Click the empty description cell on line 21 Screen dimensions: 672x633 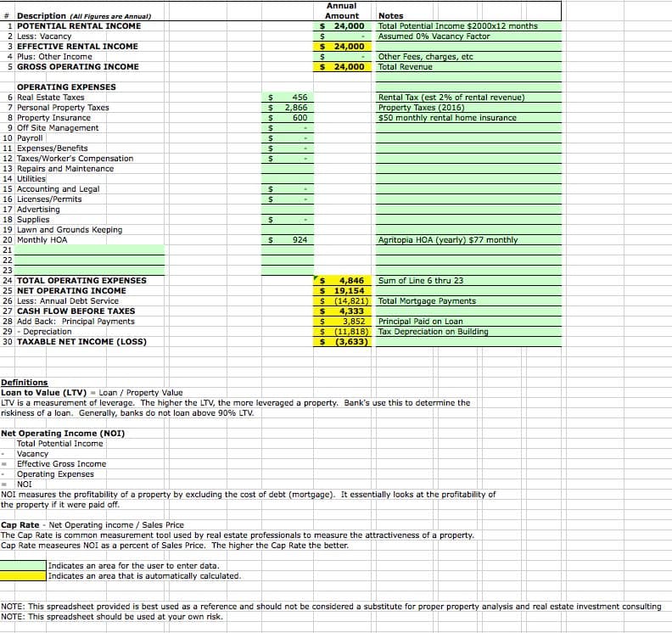90,250
